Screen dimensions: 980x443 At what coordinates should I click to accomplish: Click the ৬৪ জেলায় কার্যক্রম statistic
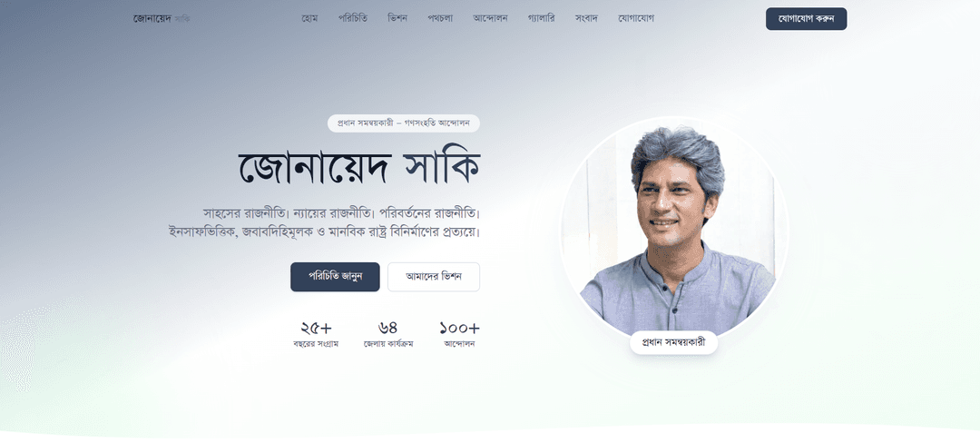tap(388, 334)
